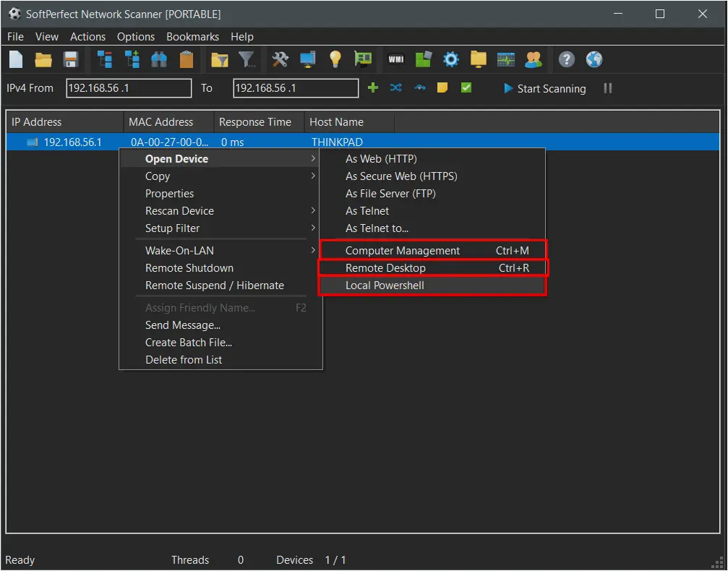
Task: Open file via yellow open-folder icon
Action: pos(43,59)
